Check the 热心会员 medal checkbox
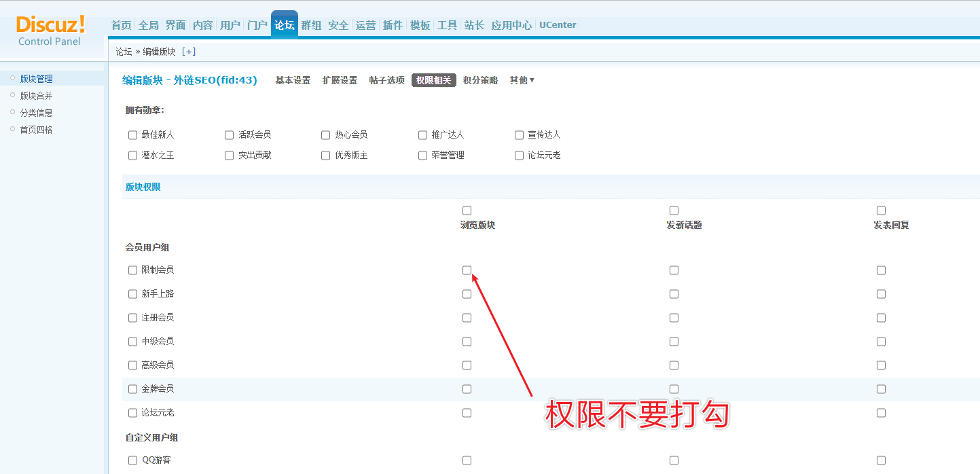This screenshot has width=980, height=474. pos(326,135)
